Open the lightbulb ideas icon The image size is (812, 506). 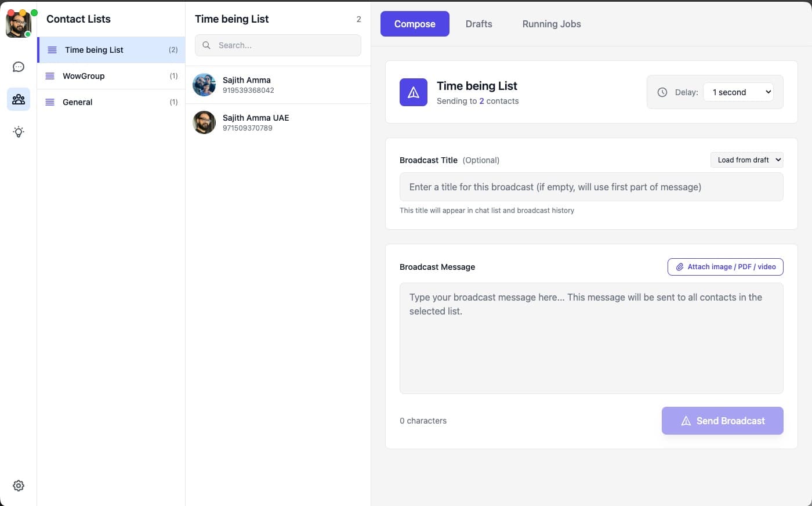click(19, 132)
